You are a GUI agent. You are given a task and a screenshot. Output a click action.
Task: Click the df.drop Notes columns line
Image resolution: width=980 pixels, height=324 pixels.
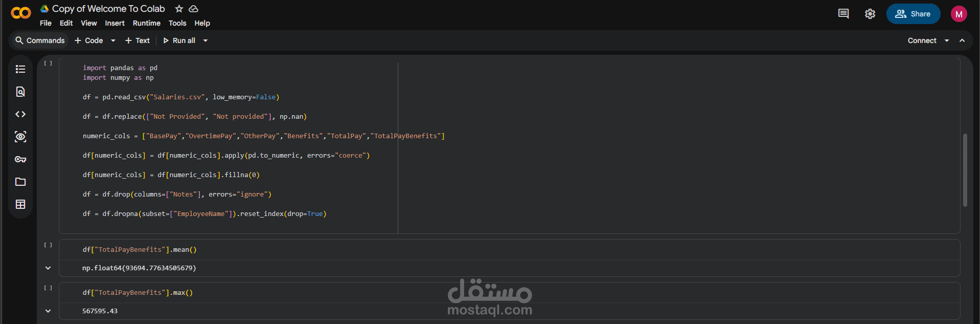(177, 195)
